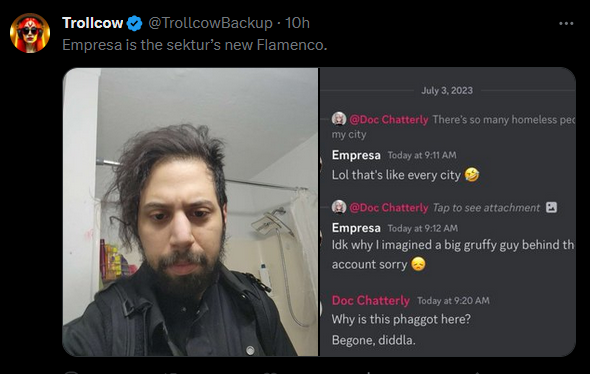Click Doc Chatterly avatar beside attachment reply
Viewport: 590px width, 374px height.
[339, 207]
